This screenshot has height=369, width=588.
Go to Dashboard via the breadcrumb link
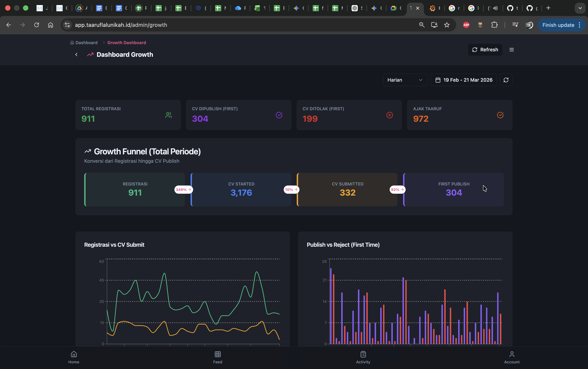(86, 42)
